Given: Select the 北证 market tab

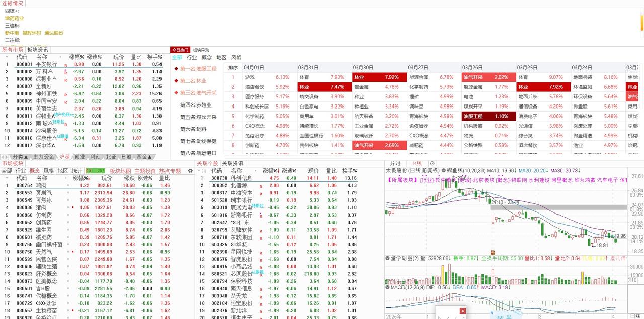Looking at the screenshot, I should click(x=111, y=157).
